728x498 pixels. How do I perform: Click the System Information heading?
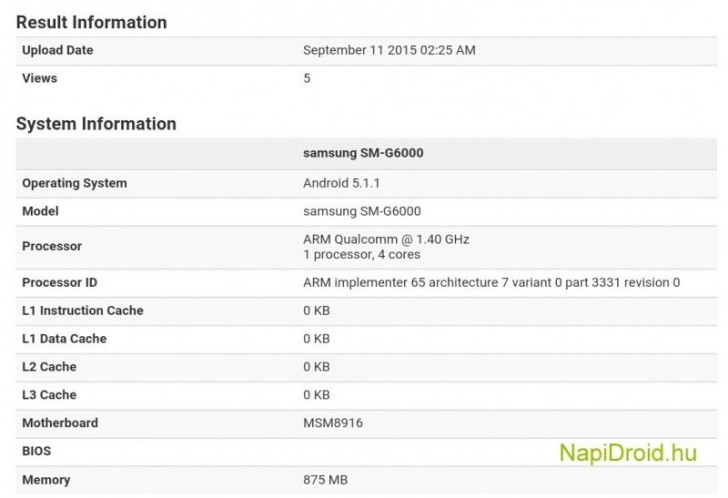96,124
